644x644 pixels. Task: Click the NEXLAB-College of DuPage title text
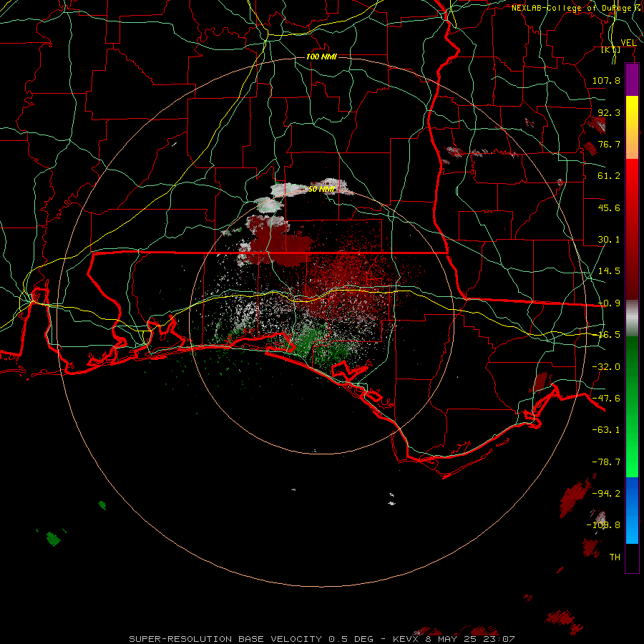[x=571, y=8]
